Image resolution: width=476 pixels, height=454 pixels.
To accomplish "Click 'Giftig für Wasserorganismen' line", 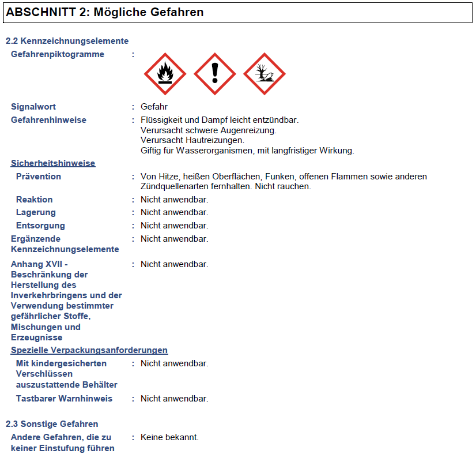I will click(x=247, y=151).
